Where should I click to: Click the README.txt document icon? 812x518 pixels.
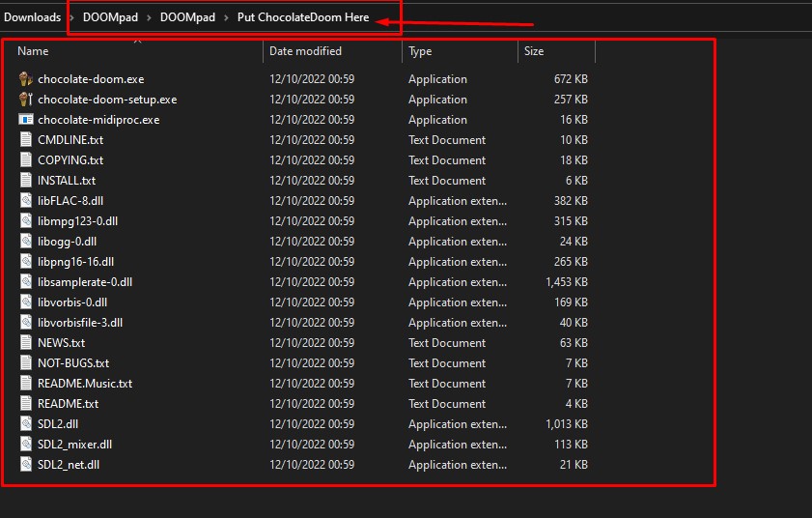coord(25,403)
